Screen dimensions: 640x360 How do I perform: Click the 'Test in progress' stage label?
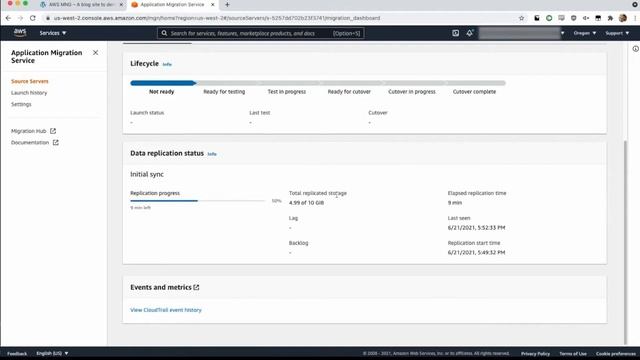click(287, 92)
